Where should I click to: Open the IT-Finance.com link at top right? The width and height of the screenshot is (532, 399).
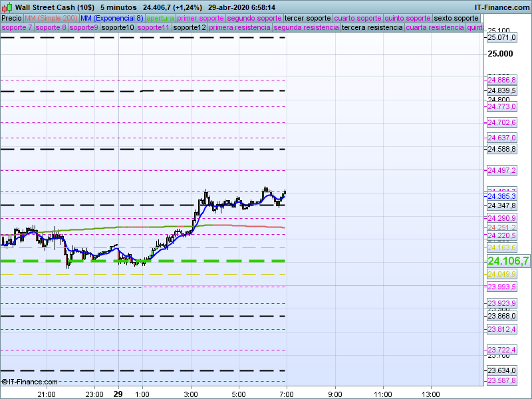pos(502,7)
